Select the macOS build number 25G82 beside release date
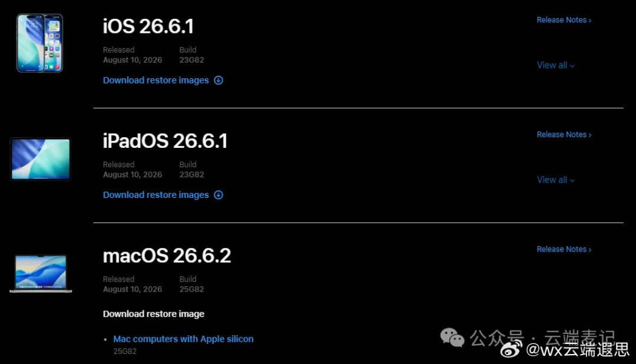This screenshot has height=364, width=636. point(191,289)
